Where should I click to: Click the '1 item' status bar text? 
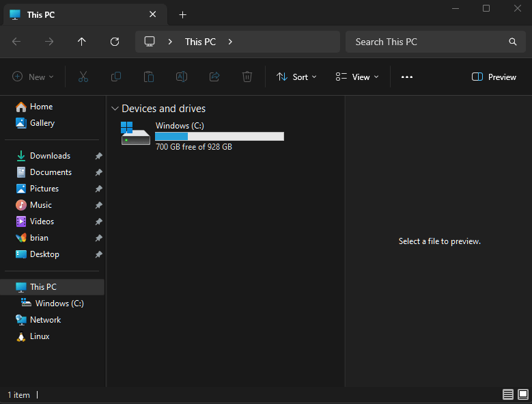pos(18,395)
